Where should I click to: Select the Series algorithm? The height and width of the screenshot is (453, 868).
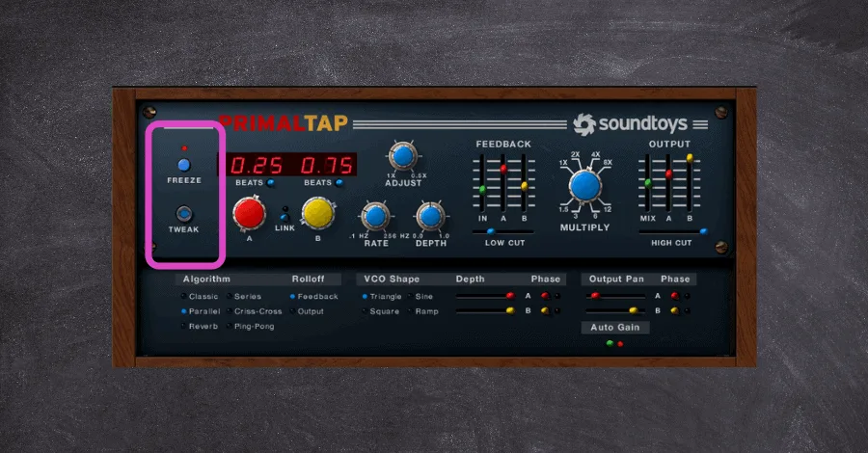pyautogui.click(x=244, y=297)
